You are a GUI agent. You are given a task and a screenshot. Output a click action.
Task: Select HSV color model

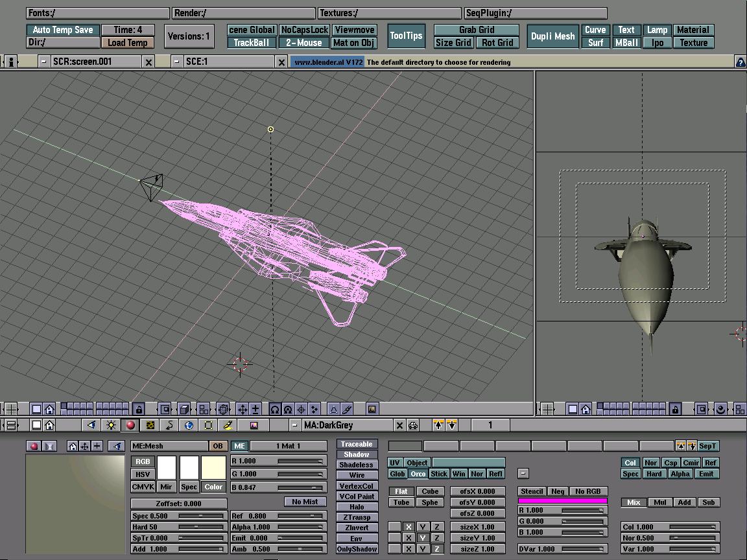[x=143, y=474]
